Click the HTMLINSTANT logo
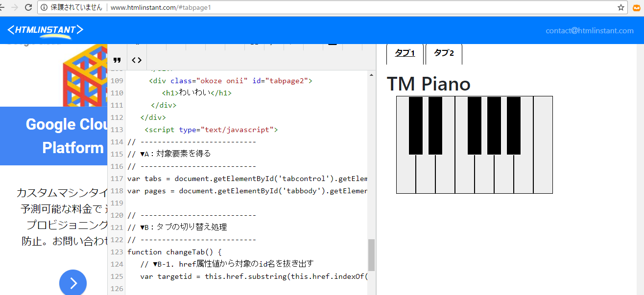 (45, 30)
